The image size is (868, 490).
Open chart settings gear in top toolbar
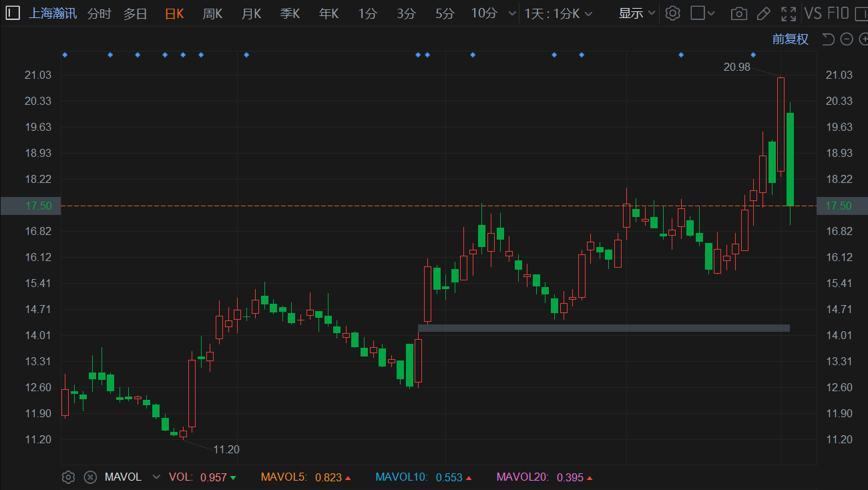[x=672, y=13]
